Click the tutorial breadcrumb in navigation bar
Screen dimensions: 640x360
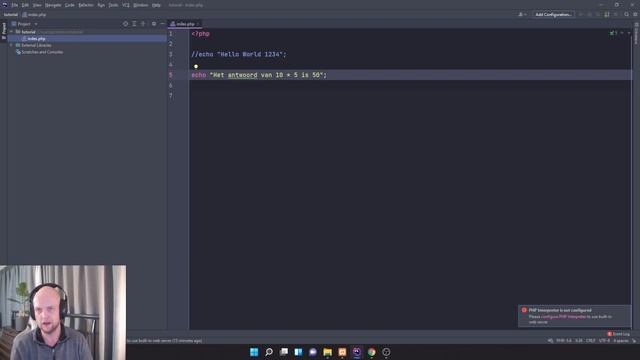tap(11, 15)
